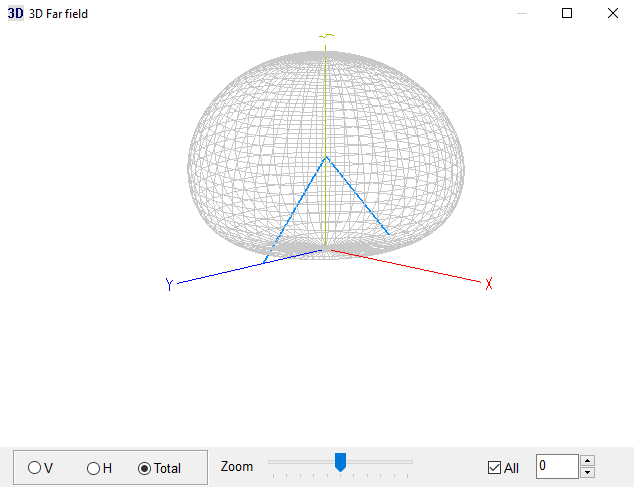The width and height of the screenshot is (634, 487).
Task: Select the Total field radio button
Action: pos(144,468)
